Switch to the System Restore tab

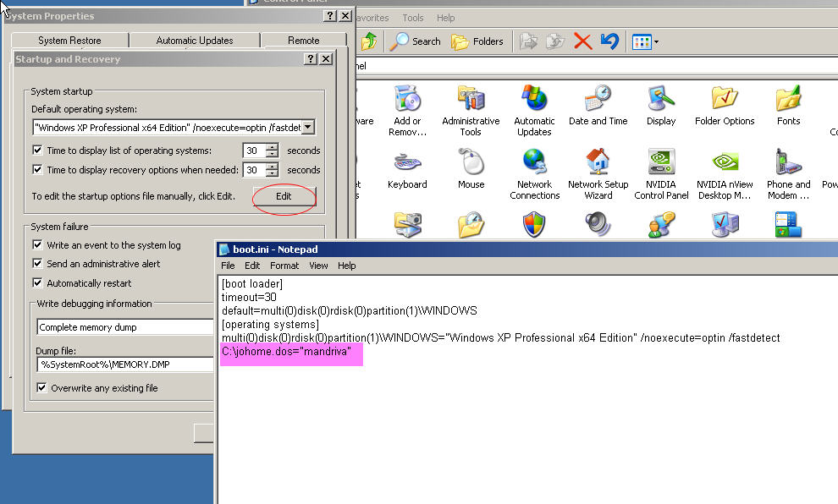pos(69,41)
